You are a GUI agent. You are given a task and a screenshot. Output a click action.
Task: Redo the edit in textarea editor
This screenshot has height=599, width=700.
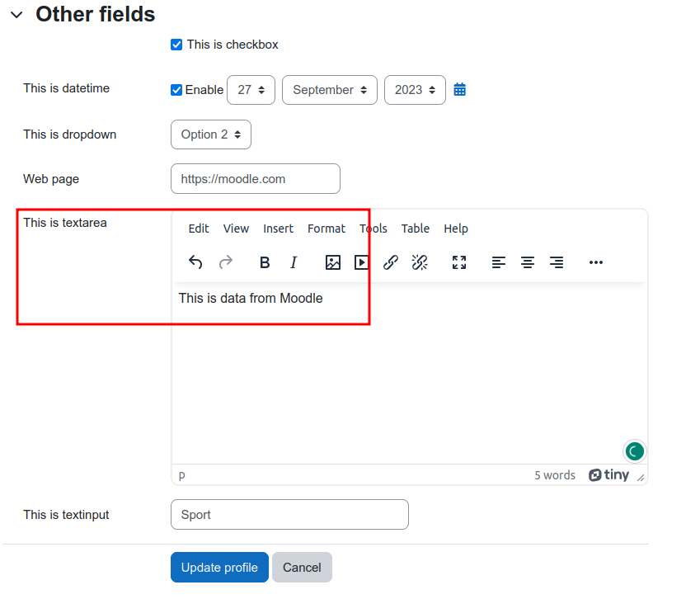coord(226,262)
